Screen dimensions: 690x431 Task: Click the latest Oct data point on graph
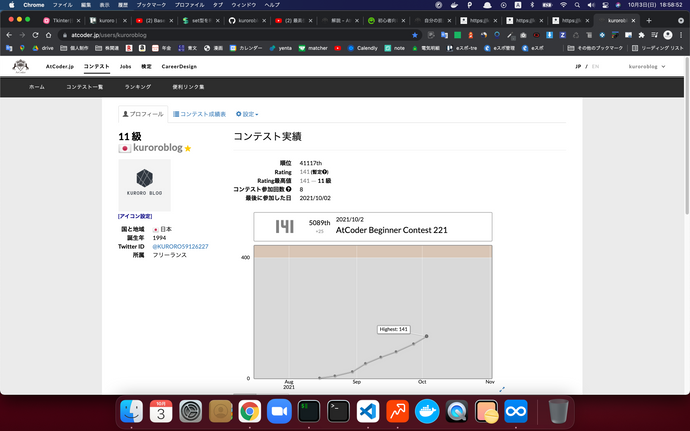coord(426,336)
